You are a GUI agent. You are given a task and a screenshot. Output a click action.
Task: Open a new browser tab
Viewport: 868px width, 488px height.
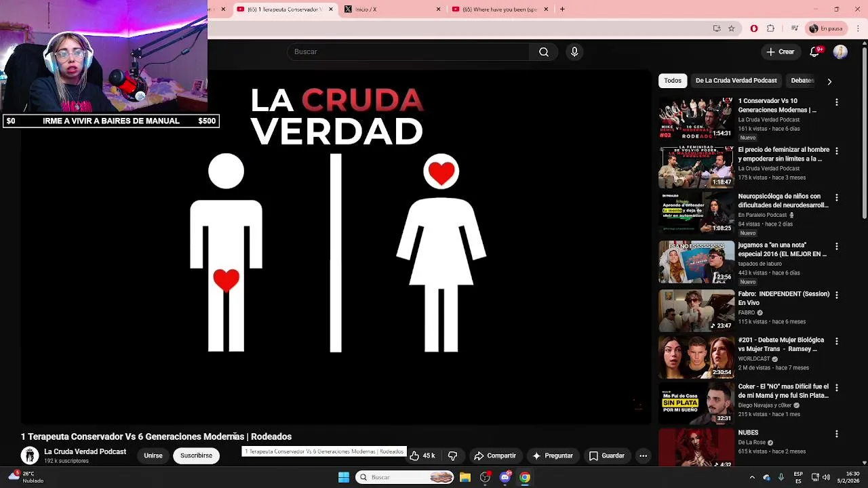pos(562,9)
